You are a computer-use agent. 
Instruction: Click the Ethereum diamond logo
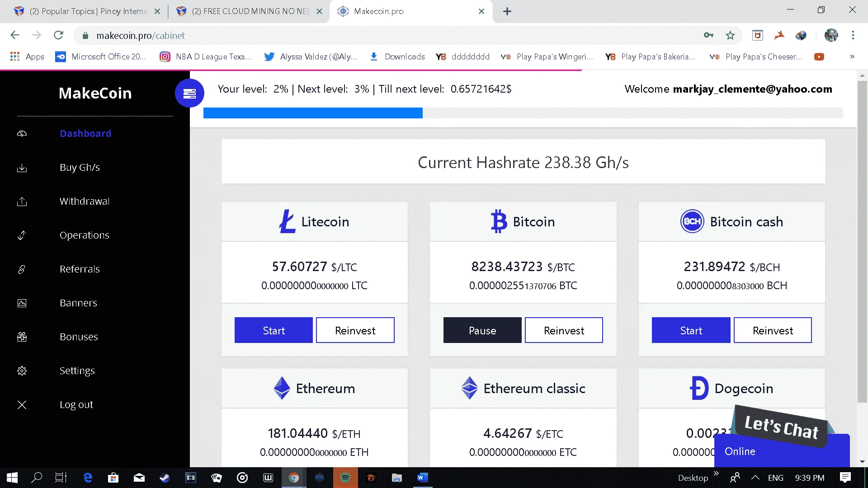point(282,388)
